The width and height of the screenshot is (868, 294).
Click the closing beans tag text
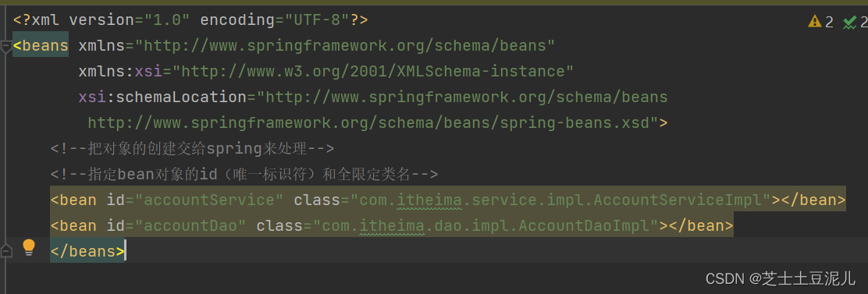coord(87,251)
